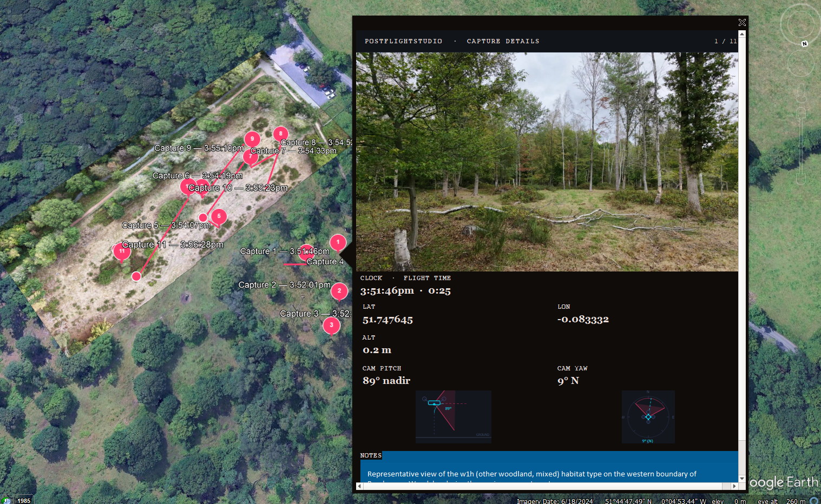
Task: Click the "POSTFLIGHTSTUDIO" header text
Action: [x=403, y=41]
